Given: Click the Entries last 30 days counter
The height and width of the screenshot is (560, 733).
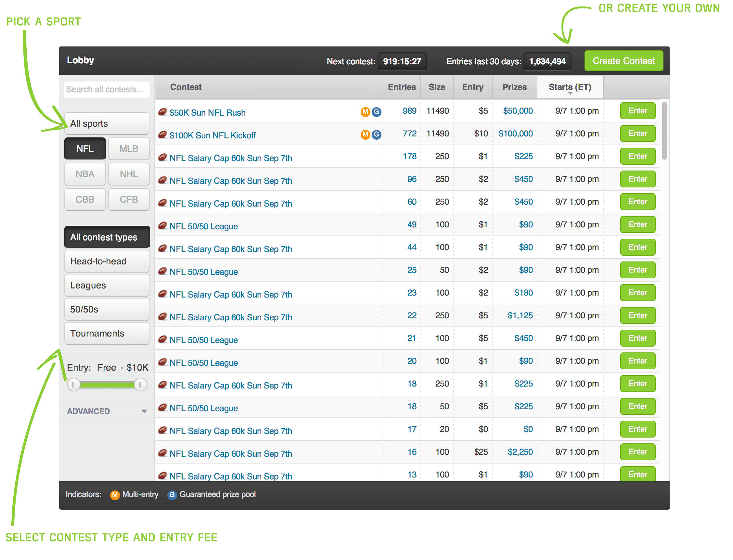Looking at the screenshot, I should point(547,61).
